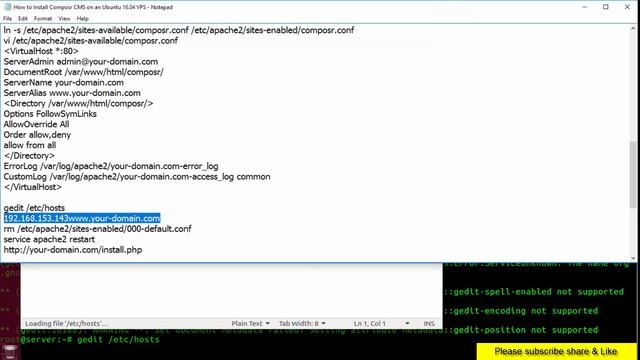Click 'gedit-position not supported' terminal message
Viewport: 640px width, 360px height.
pos(521,329)
